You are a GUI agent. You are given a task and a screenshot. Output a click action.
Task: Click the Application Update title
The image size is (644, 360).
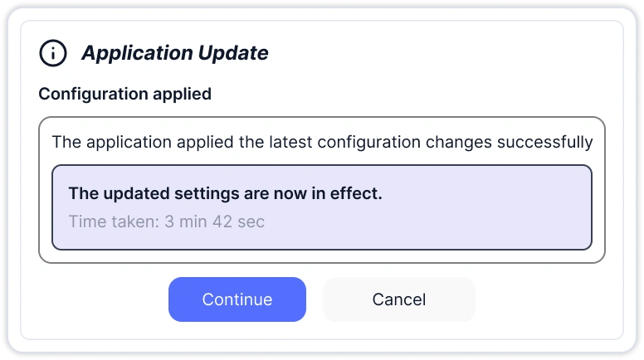(x=174, y=54)
